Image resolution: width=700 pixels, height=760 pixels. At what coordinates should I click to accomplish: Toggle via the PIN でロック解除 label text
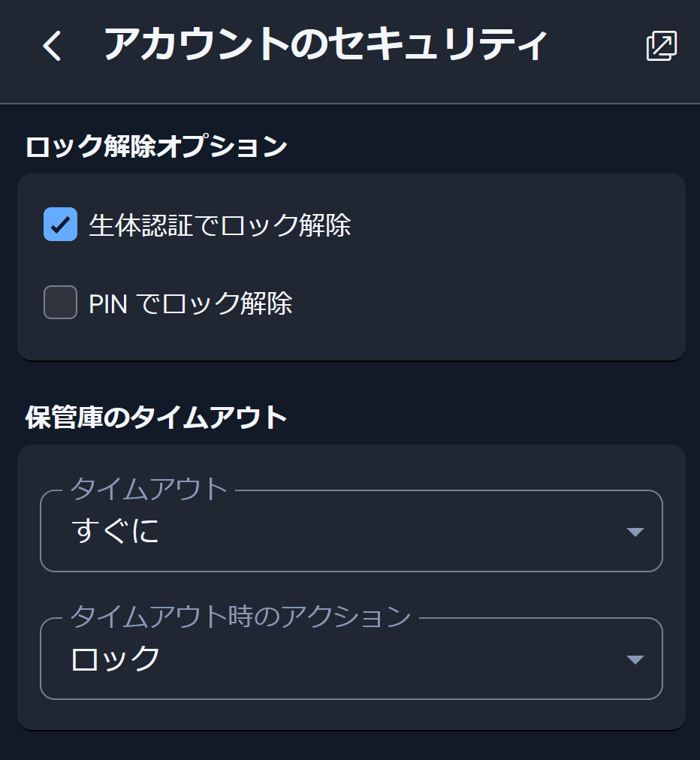pyautogui.click(x=191, y=303)
